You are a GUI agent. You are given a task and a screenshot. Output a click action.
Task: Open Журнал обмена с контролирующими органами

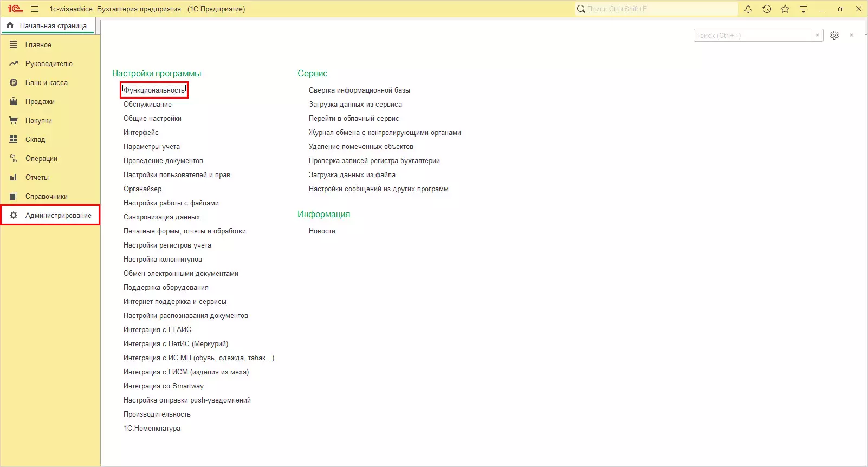385,132
